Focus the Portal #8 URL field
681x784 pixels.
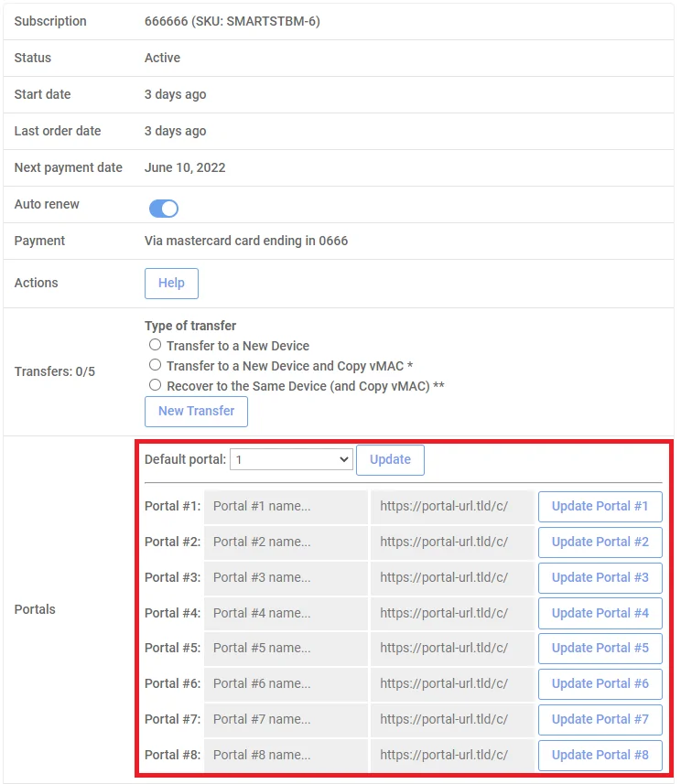[x=452, y=756]
